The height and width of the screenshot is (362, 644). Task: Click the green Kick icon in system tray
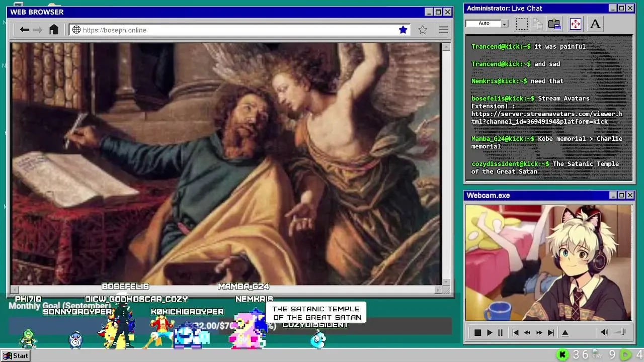click(x=562, y=355)
